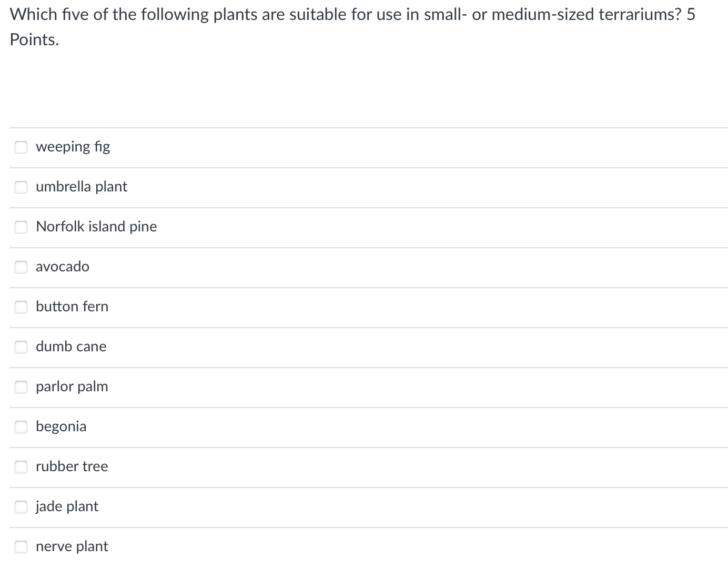Click the 'Norfolk island pine' label text
This screenshot has height=568, width=728.
coord(96,226)
